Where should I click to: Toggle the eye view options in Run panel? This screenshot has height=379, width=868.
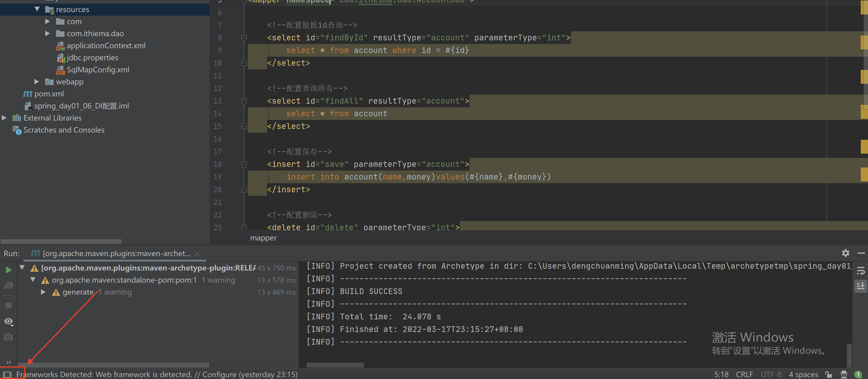[9, 321]
